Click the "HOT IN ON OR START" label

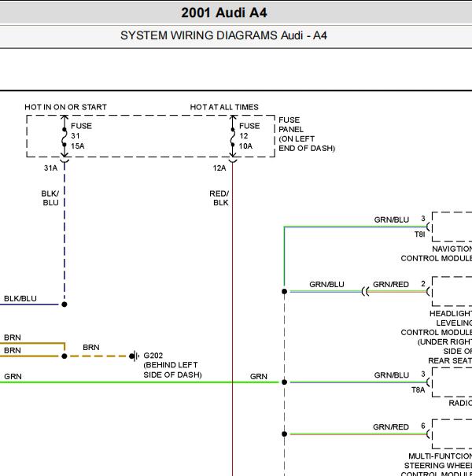tap(65, 107)
